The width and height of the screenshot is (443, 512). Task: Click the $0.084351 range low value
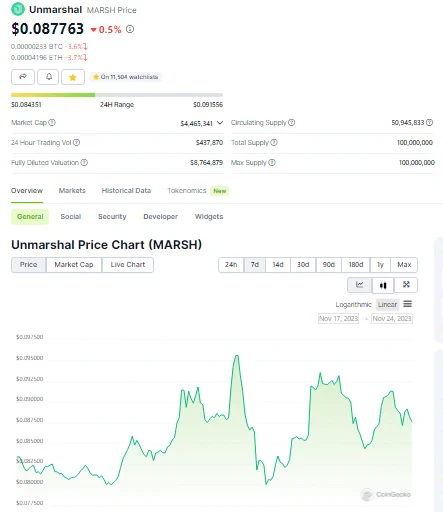click(26, 105)
